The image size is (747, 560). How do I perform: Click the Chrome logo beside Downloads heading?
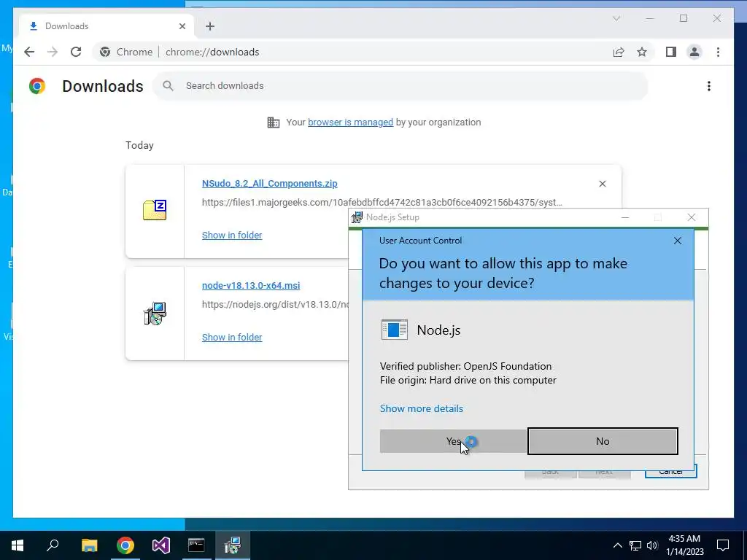(37, 86)
